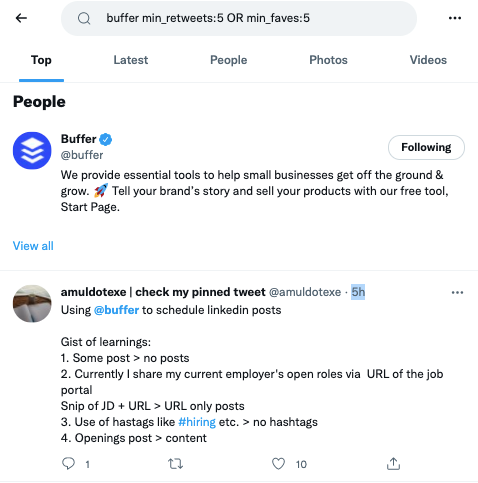
Task: Open the search options three-dot menu
Action: [x=455, y=18]
